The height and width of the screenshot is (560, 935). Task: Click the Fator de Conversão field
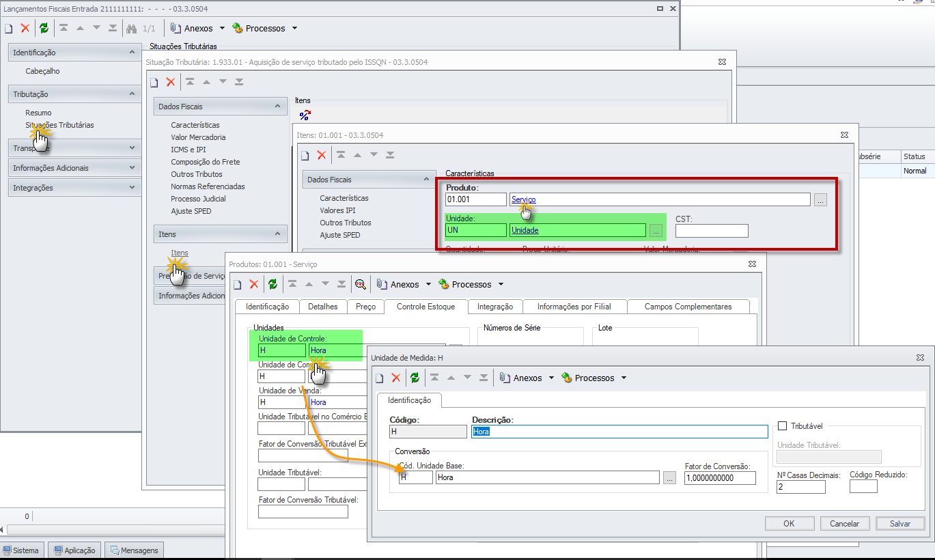click(720, 478)
